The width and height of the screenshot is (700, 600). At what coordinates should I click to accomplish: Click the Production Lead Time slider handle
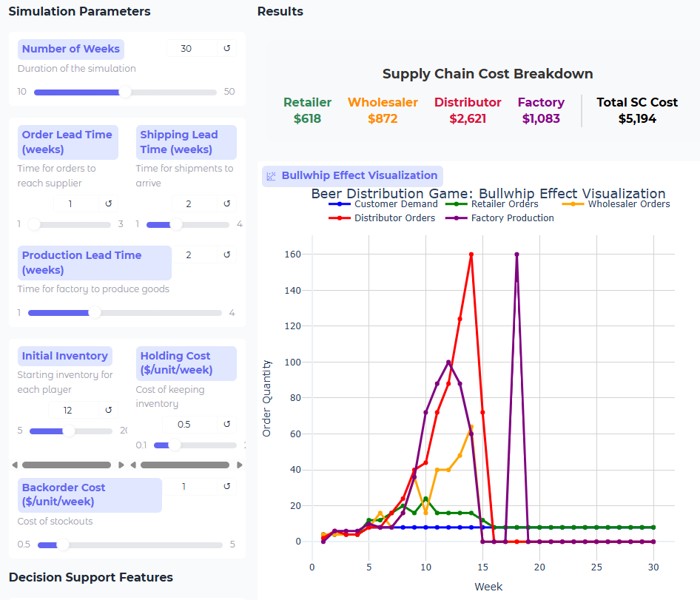point(95,313)
